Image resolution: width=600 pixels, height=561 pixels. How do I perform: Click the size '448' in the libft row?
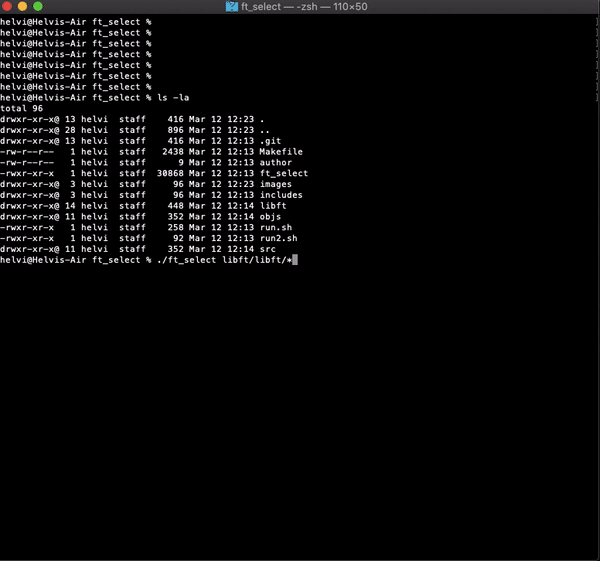click(x=175, y=205)
